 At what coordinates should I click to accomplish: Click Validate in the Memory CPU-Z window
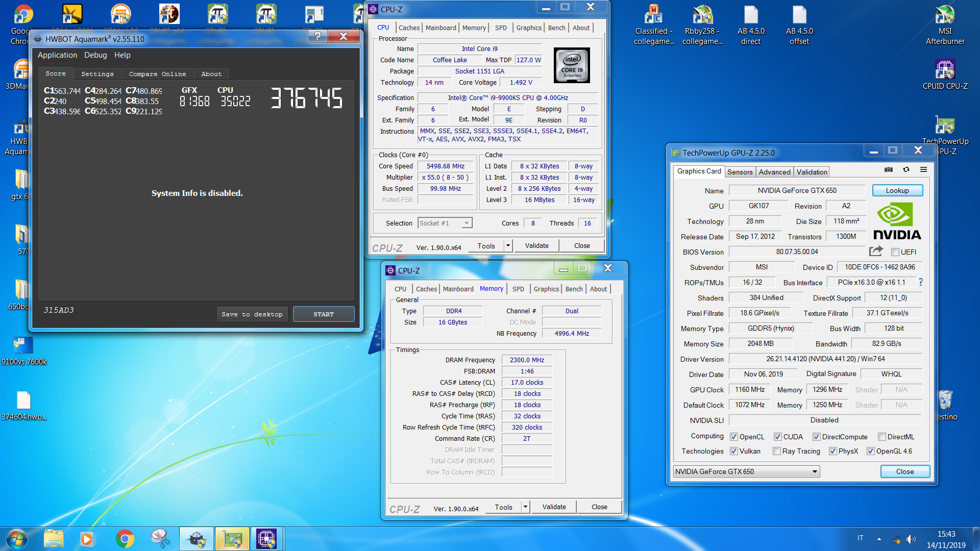tap(554, 507)
